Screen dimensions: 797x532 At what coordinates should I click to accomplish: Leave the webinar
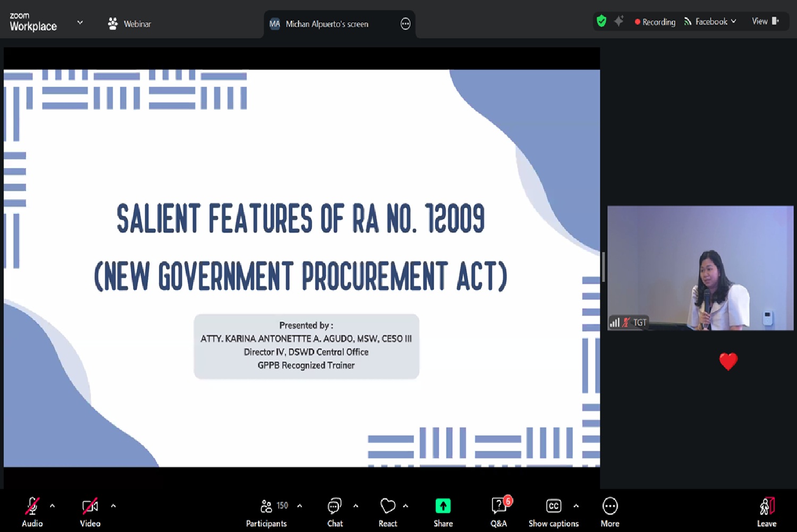[766, 510]
